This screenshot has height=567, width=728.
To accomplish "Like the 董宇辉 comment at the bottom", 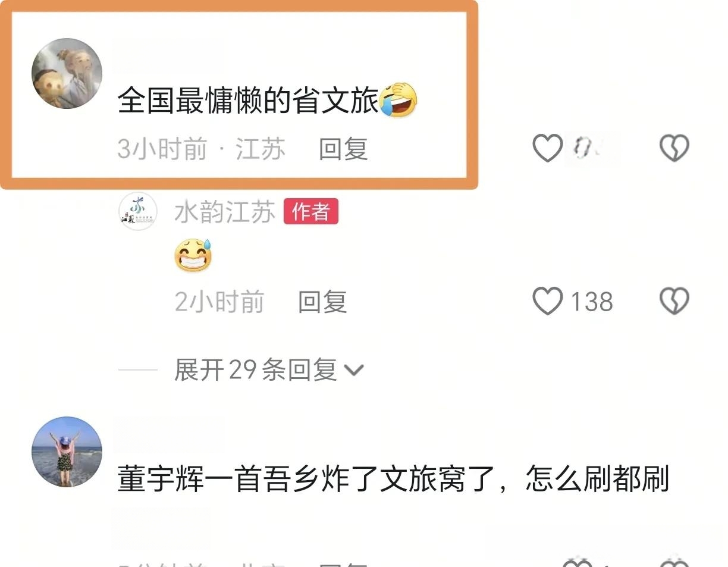I will (x=578, y=562).
